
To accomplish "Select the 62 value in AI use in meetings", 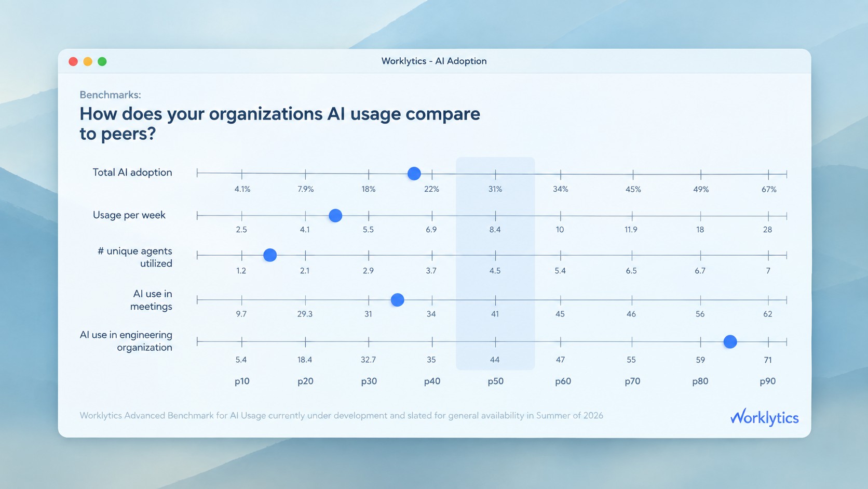I will tap(768, 314).
